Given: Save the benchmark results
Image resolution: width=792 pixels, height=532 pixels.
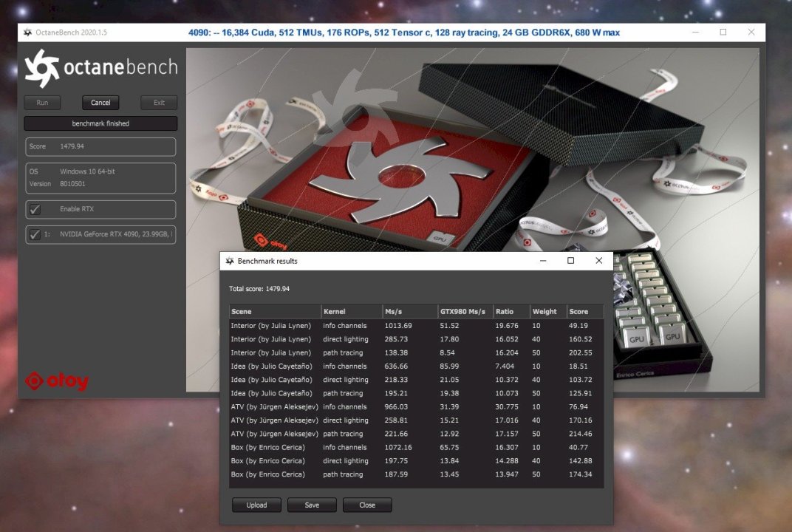Looking at the screenshot, I should (x=312, y=505).
